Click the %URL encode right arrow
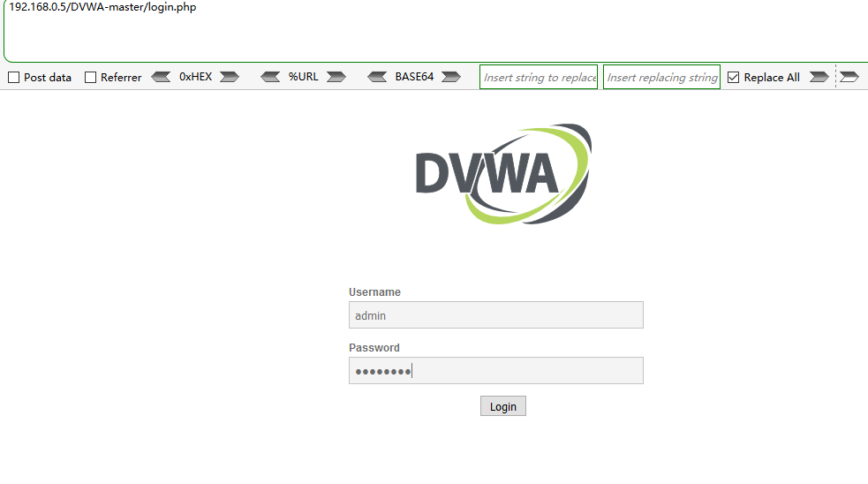The height and width of the screenshot is (484, 868). click(x=336, y=77)
